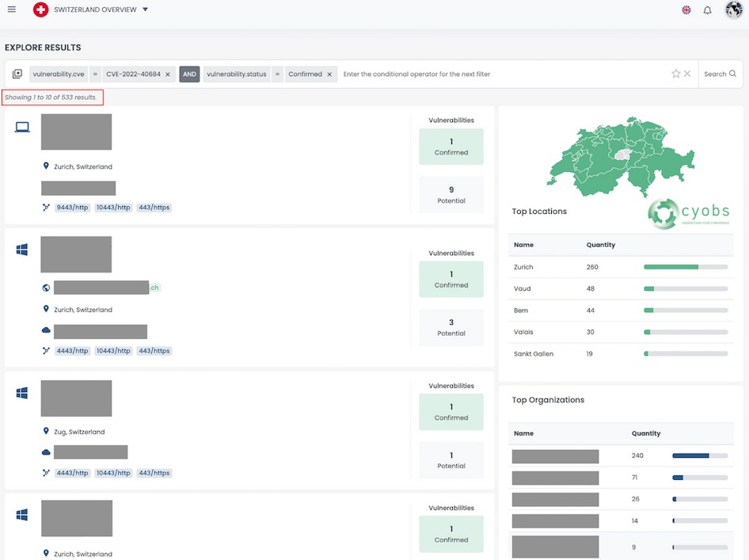This screenshot has height=560, width=749.
Task: Open 1 Confirmed box of first result
Action: tap(451, 147)
